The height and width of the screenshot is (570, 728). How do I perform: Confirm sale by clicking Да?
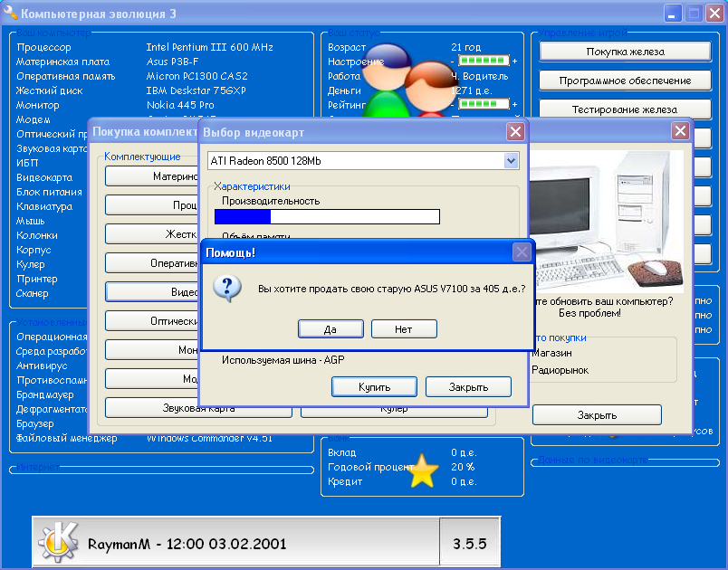330,329
